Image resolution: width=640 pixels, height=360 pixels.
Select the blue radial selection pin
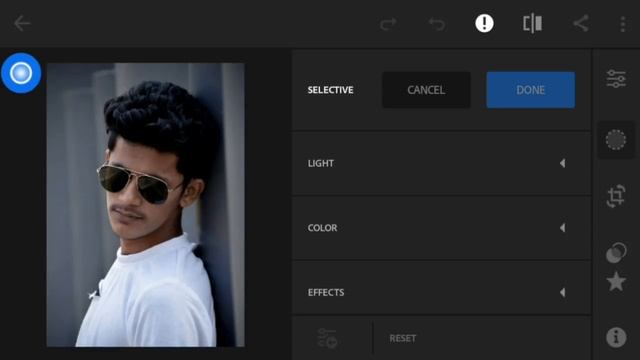click(x=21, y=73)
